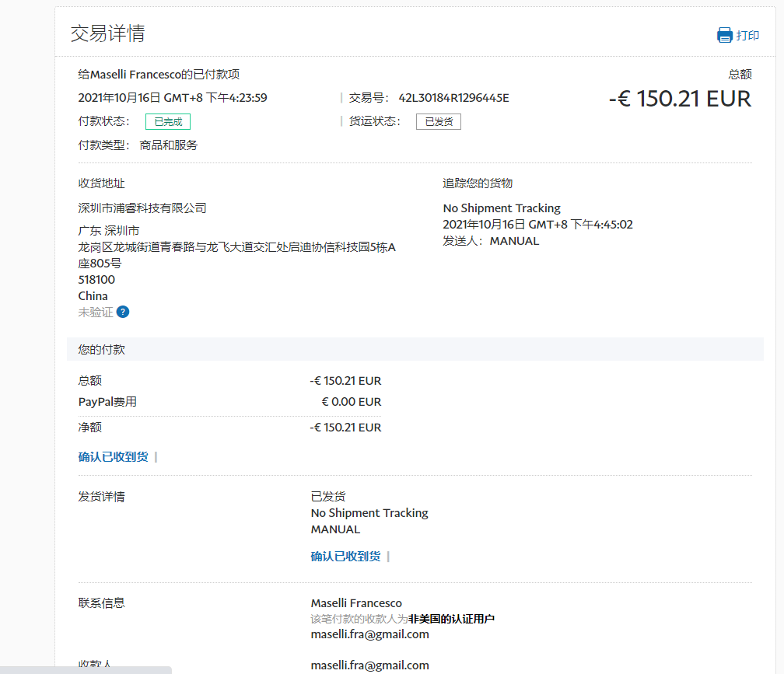
Task: Click the horizontal scrollbar at the bottom
Action: 86,669
